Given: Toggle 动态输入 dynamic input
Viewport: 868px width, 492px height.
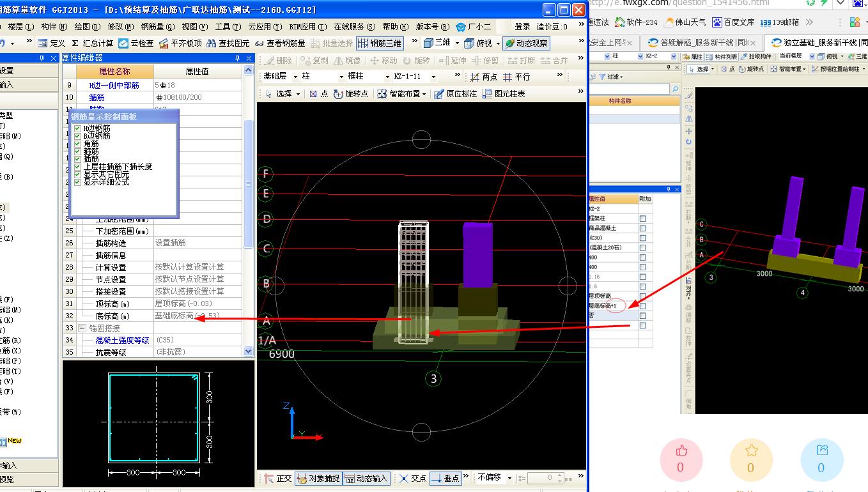Looking at the screenshot, I should pyautogui.click(x=366, y=478).
